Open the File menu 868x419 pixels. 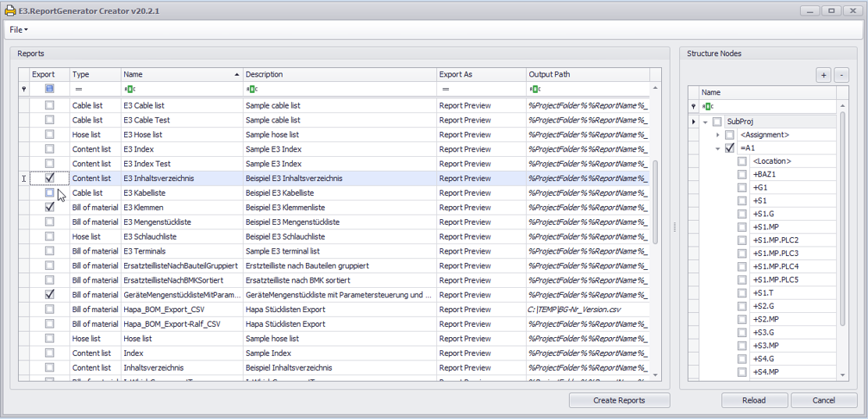click(18, 30)
